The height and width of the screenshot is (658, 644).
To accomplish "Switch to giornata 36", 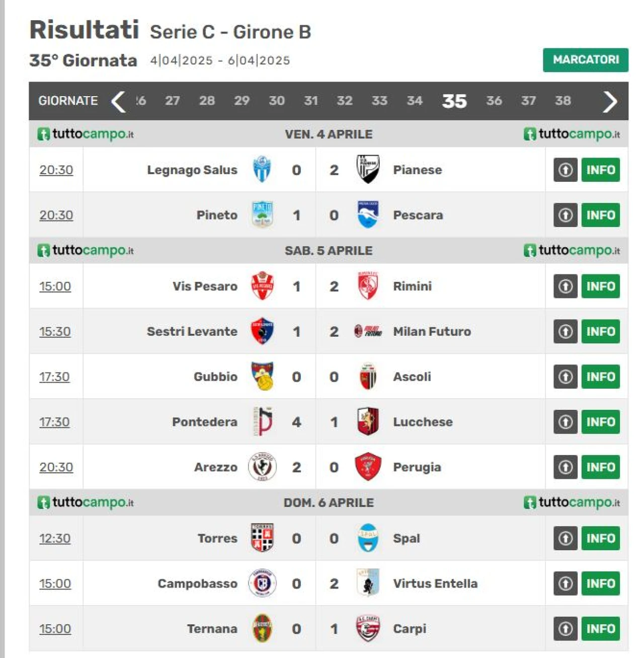I will (494, 101).
